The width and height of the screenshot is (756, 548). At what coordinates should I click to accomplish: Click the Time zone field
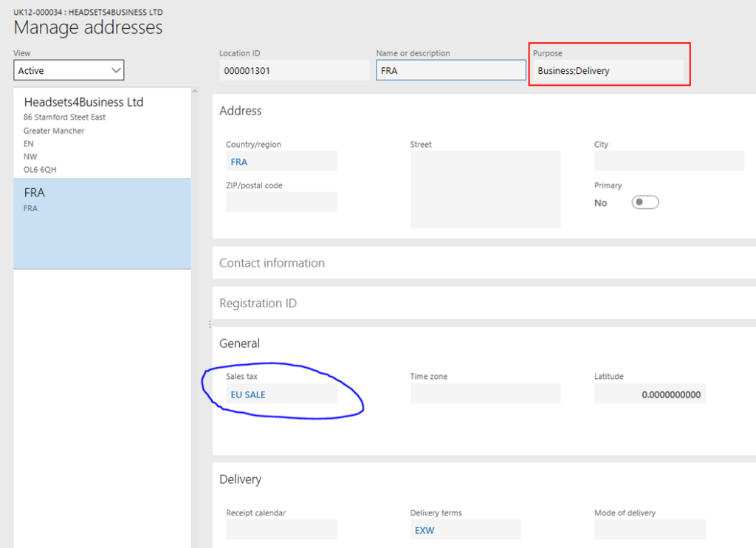(x=485, y=394)
